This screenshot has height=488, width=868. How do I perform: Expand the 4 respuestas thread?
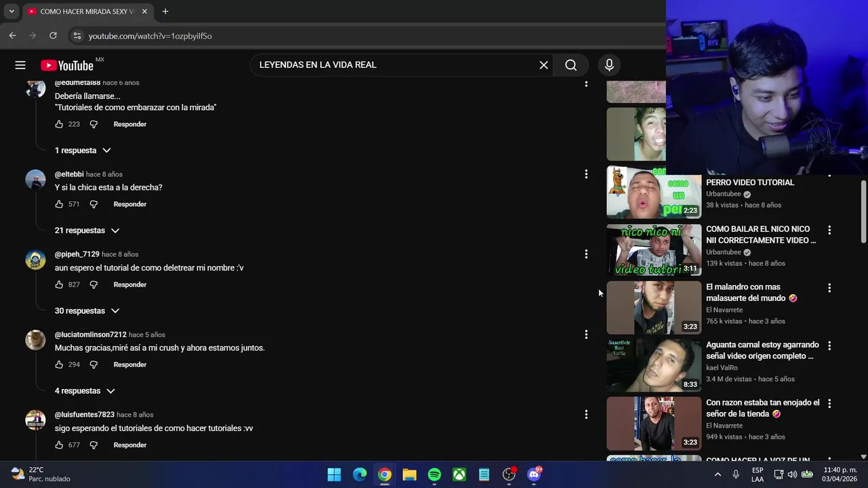[x=85, y=391]
